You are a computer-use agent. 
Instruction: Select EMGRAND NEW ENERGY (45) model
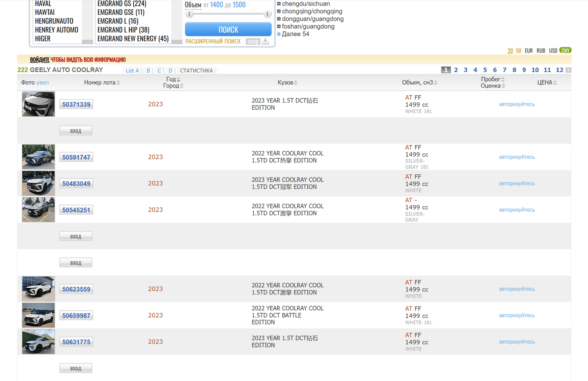(133, 38)
